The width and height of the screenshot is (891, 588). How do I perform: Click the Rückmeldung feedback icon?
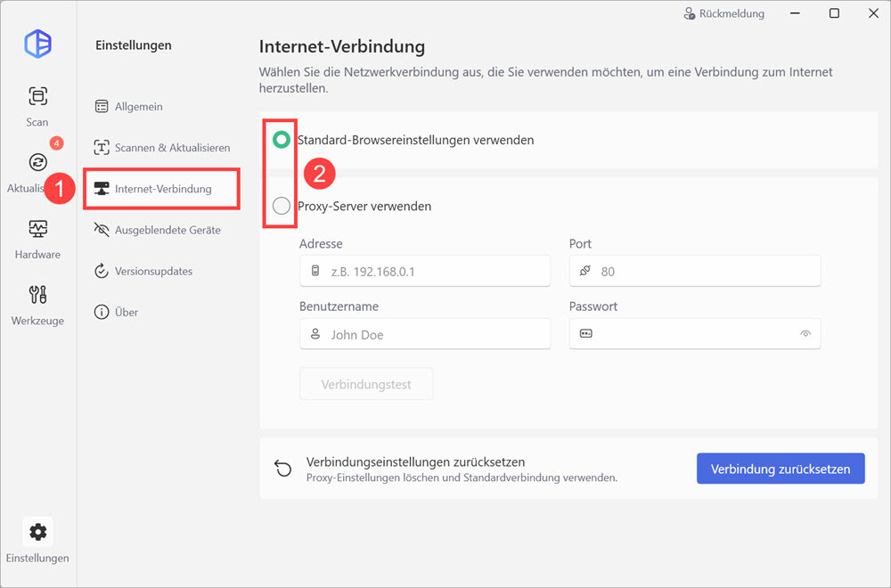[689, 14]
